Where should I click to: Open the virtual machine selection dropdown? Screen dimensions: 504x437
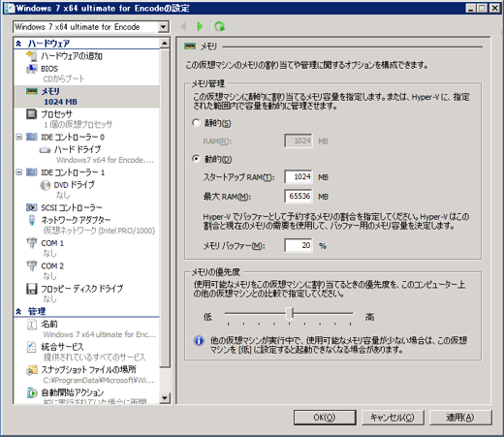point(164,27)
